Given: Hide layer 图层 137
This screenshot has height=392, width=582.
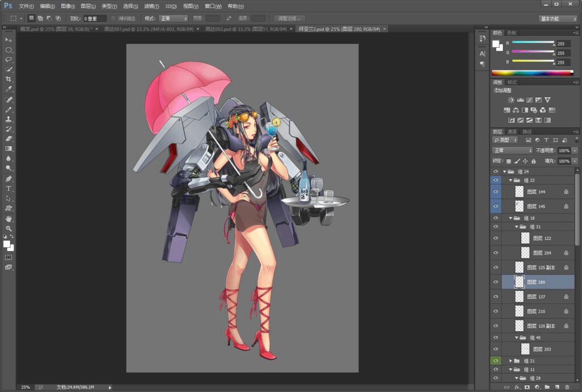Looking at the screenshot, I should (x=496, y=297).
